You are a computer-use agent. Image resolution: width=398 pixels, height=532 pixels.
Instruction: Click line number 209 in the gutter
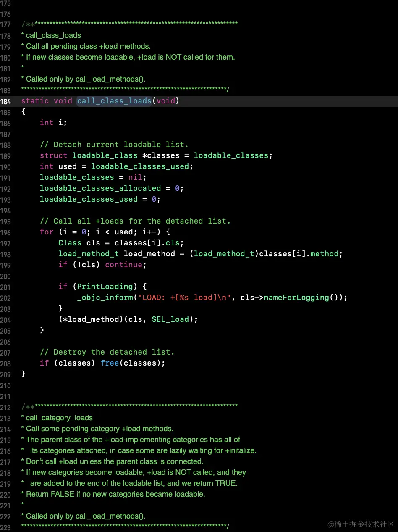click(x=6, y=374)
